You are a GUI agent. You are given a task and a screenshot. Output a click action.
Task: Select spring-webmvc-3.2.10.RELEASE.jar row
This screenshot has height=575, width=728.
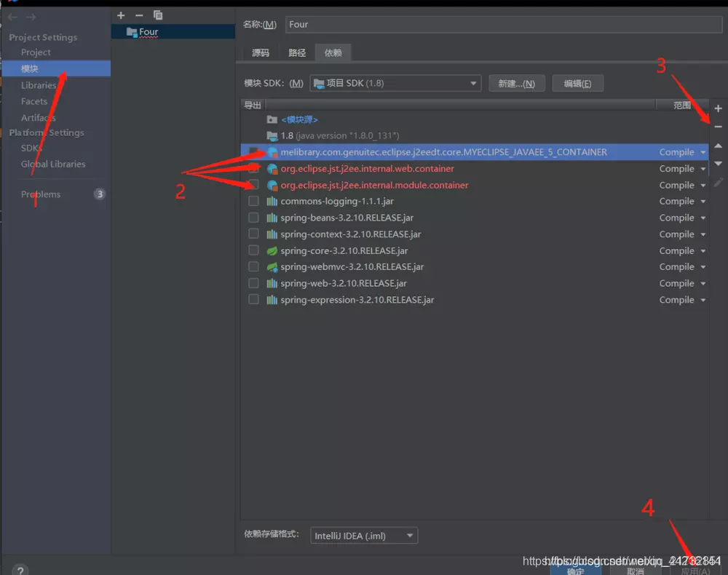coord(474,267)
